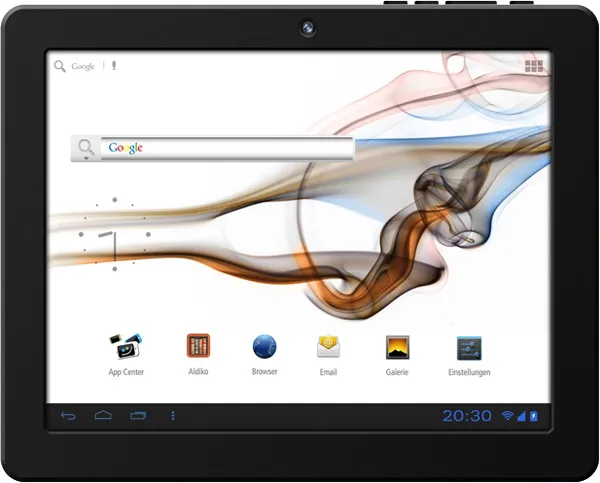
Task: Tap the battery status icon
Action: pos(533,415)
